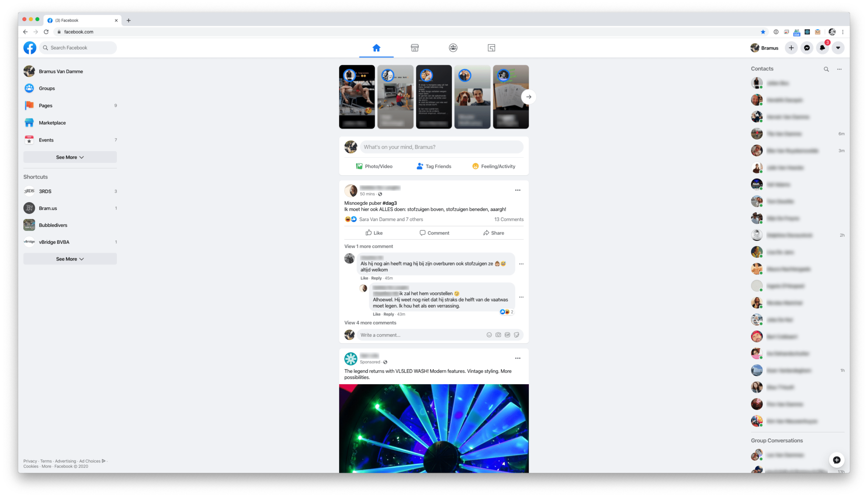Screen dimensions: 868x497
Task: Tag Friends in a new post
Action: pyautogui.click(x=434, y=166)
